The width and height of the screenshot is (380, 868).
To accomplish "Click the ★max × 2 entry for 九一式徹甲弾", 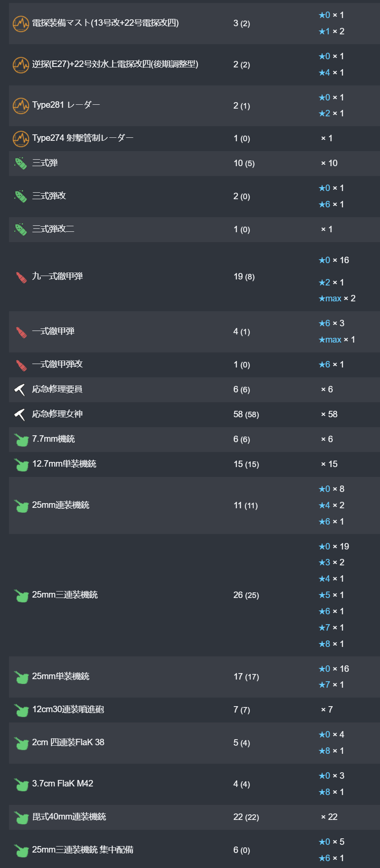I will click(337, 298).
